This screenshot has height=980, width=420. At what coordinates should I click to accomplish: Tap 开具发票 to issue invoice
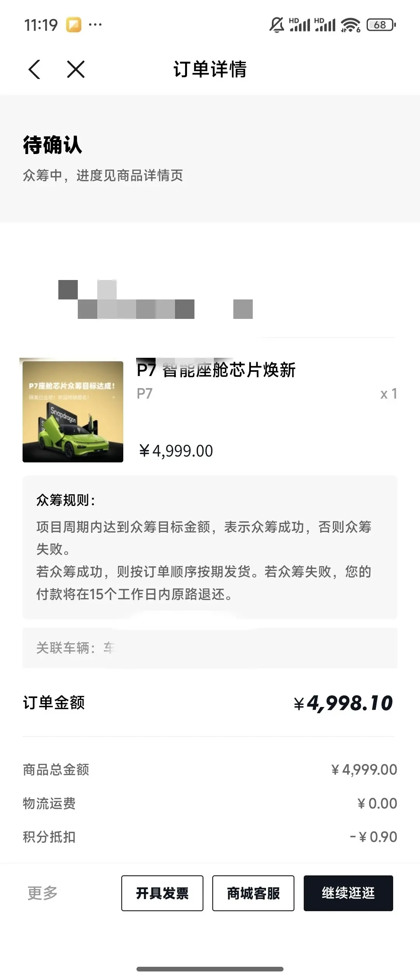(162, 893)
